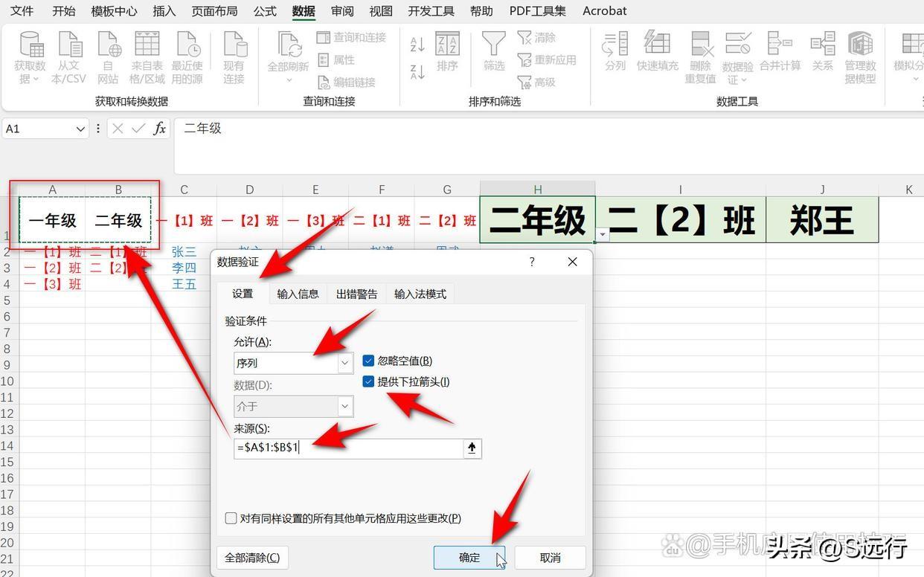Click the sort ascending A-Z icon
The width and height of the screenshot is (924, 577).
[x=417, y=45]
